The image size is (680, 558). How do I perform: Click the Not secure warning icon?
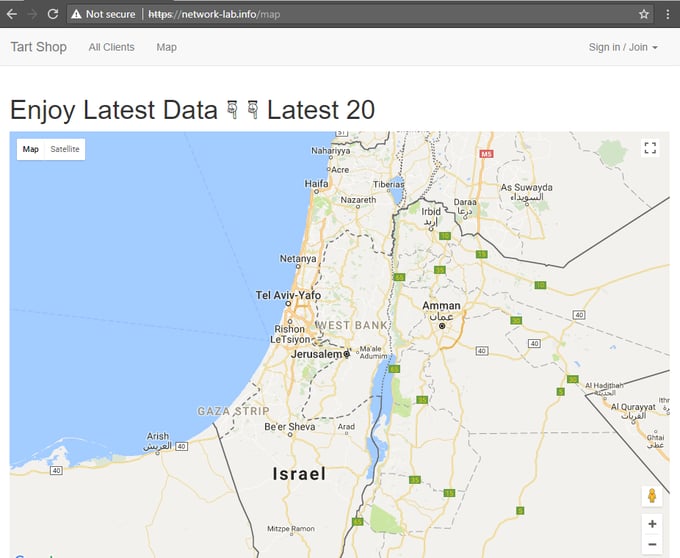click(x=76, y=14)
